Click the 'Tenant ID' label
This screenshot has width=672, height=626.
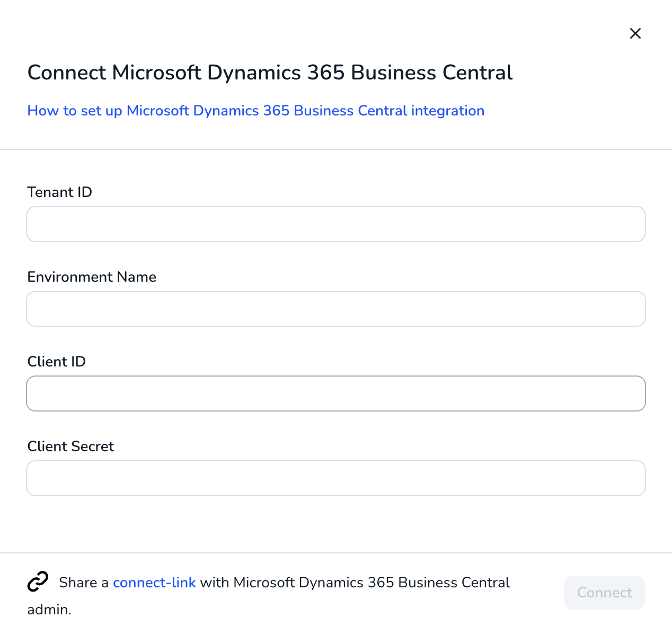[x=60, y=192]
